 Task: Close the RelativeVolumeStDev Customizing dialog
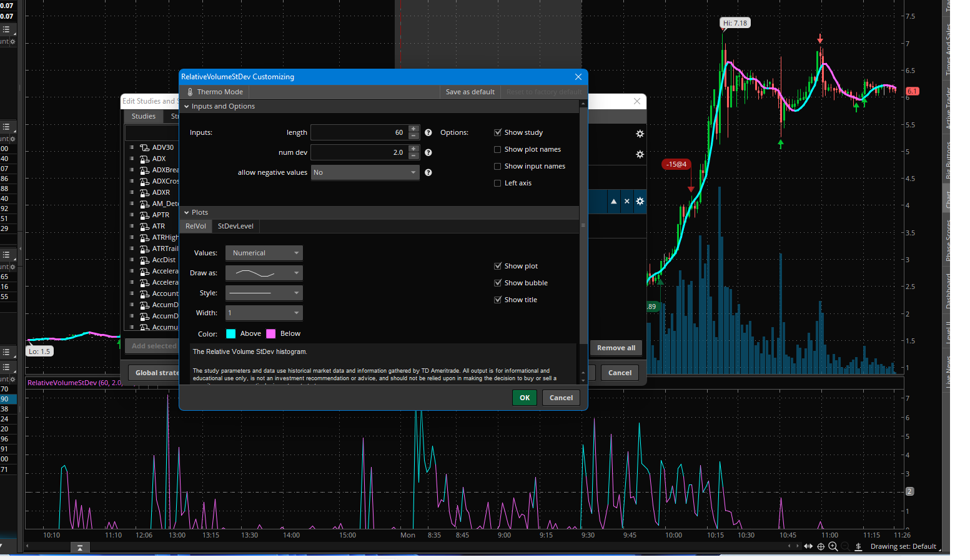578,77
